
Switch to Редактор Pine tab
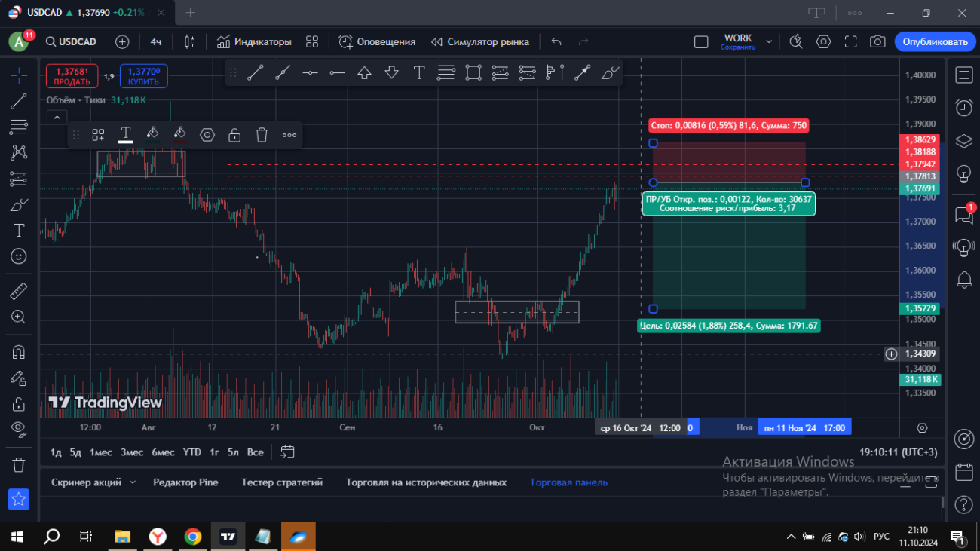[x=185, y=482]
